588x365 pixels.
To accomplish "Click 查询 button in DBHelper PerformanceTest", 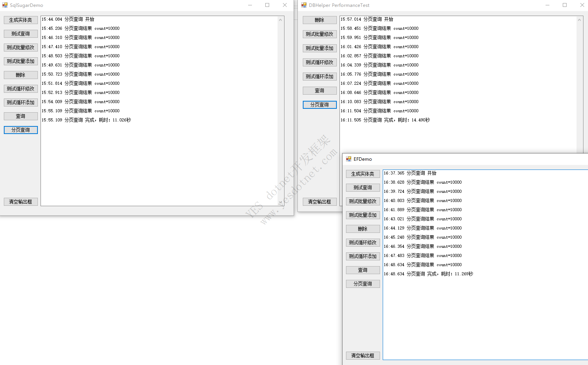I will click(x=320, y=90).
